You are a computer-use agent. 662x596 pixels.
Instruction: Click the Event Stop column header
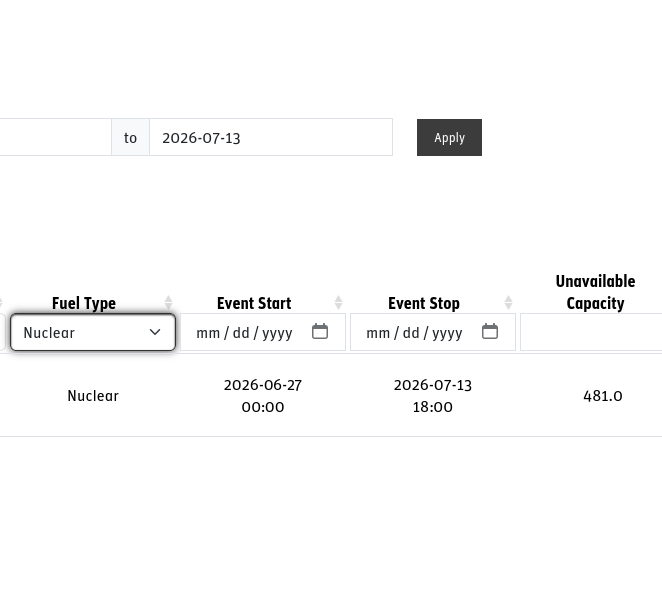pyautogui.click(x=424, y=303)
